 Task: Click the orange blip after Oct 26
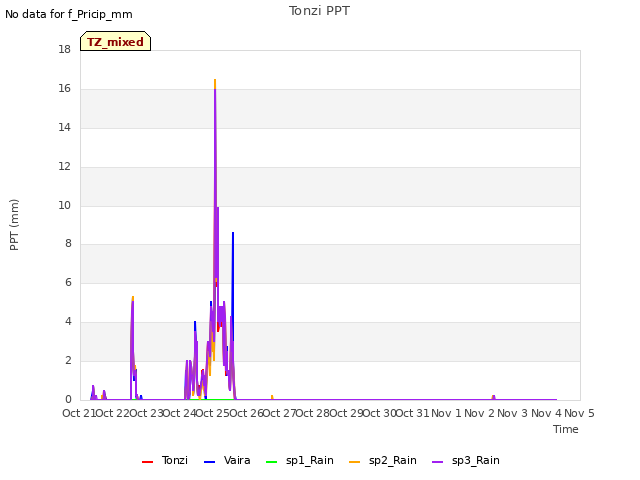click(272, 397)
